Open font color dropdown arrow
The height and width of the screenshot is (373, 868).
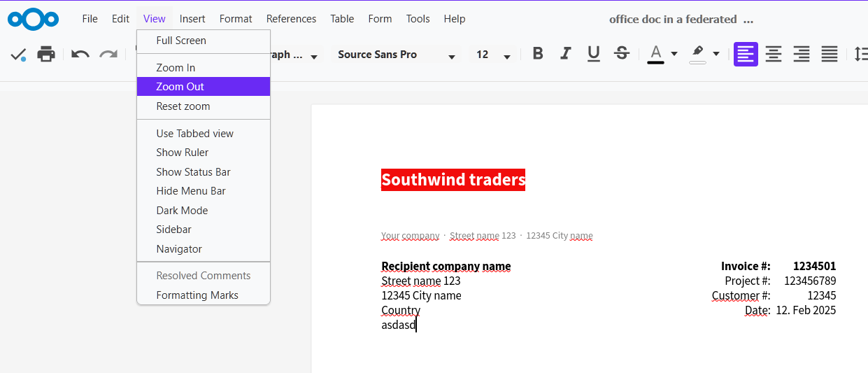click(674, 54)
